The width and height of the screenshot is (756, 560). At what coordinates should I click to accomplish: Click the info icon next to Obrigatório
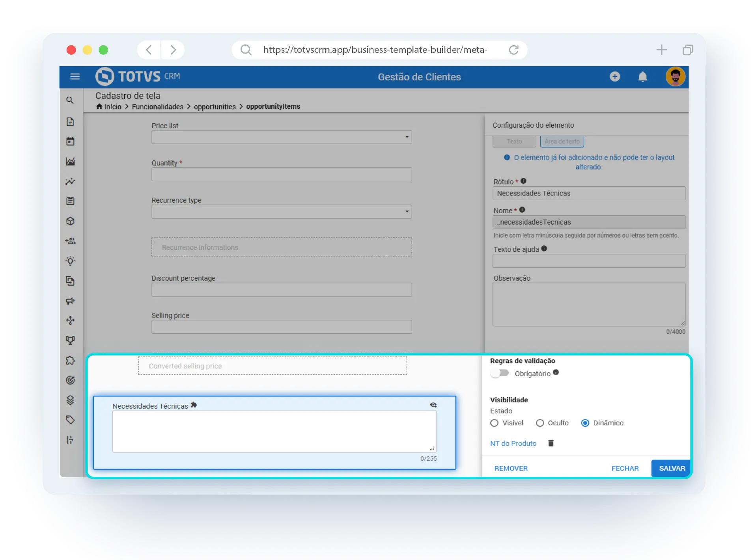[x=556, y=372]
